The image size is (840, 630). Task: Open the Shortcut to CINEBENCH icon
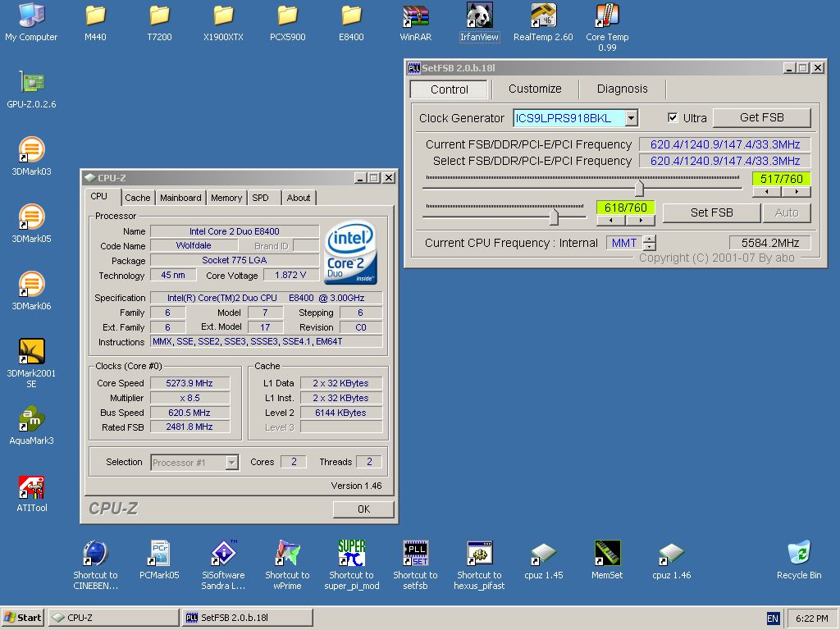[x=95, y=566]
